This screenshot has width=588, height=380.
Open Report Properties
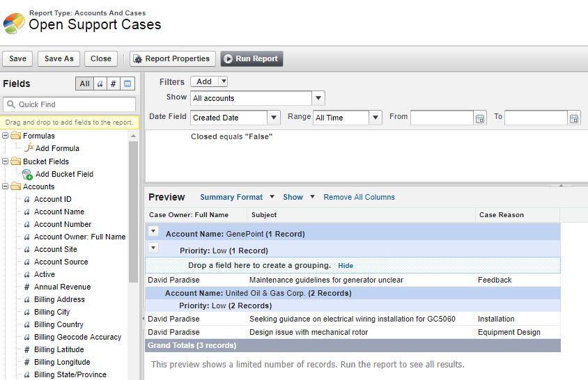(171, 59)
